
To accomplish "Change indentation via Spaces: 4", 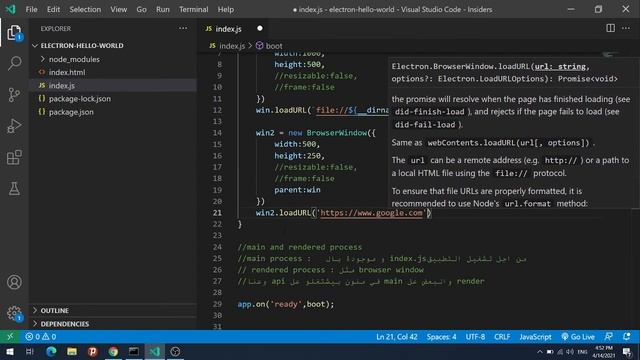I will pyautogui.click(x=441, y=337).
